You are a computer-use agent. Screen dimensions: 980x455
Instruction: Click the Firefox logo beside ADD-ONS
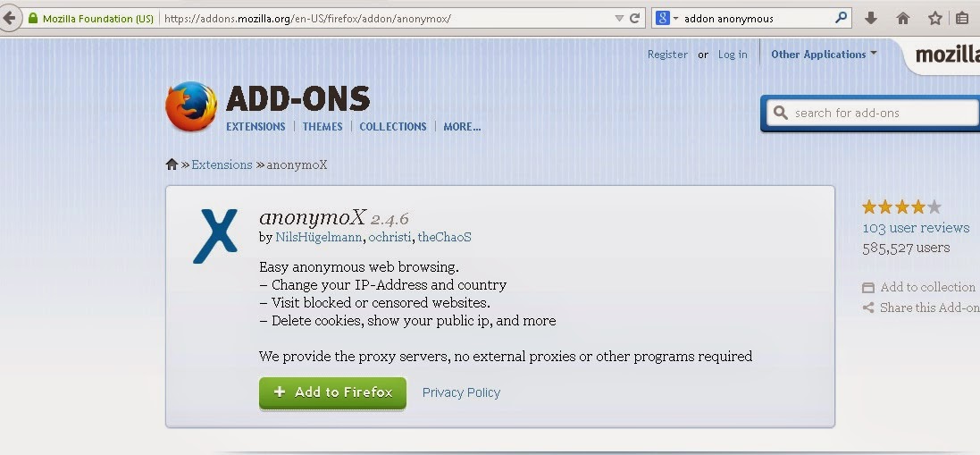point(191,106)
